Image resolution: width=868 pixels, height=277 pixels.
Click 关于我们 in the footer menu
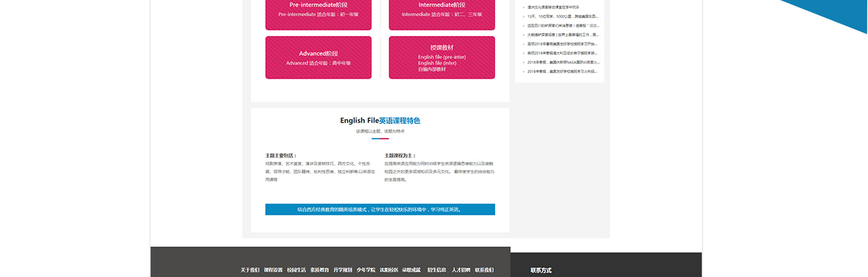coord(250,270)
